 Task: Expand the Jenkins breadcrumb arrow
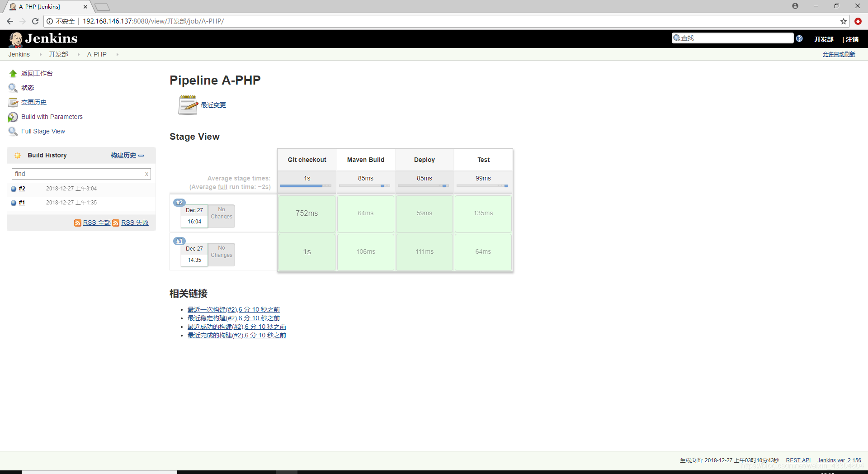[x=40, y=54]
